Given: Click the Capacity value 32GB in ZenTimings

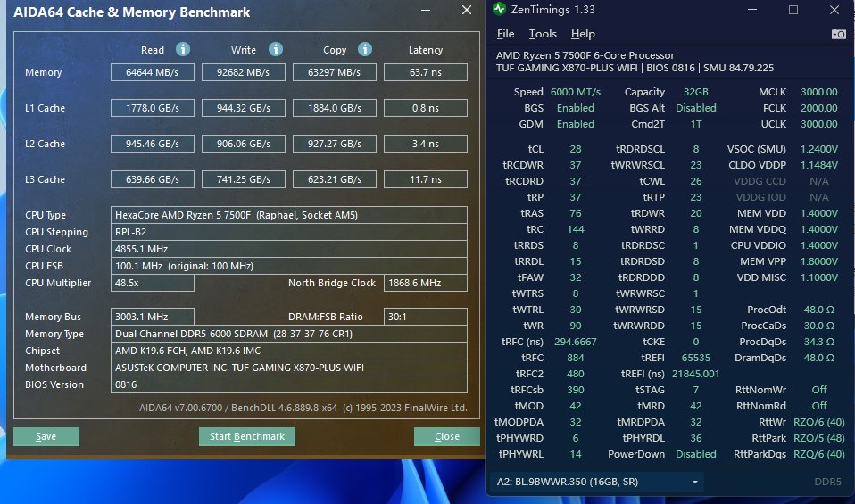Looking at the screenshot, I should (x=696, y=92).
